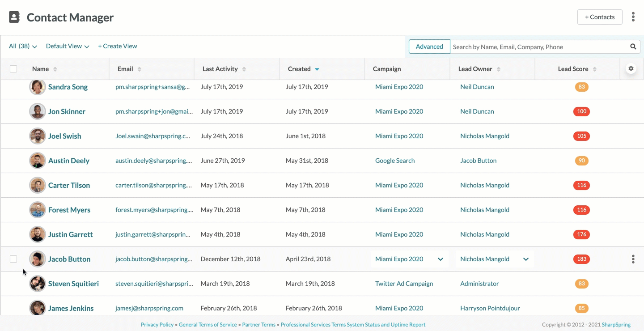Open column settings gear icon
Viewport: 644px width, 331px height.
tap(631, 68)
